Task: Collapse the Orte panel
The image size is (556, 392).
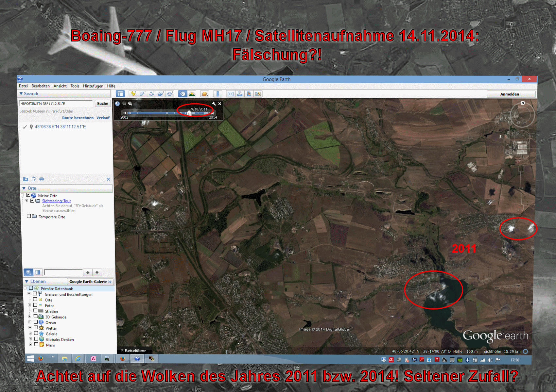Action: (x=24, y=188)
